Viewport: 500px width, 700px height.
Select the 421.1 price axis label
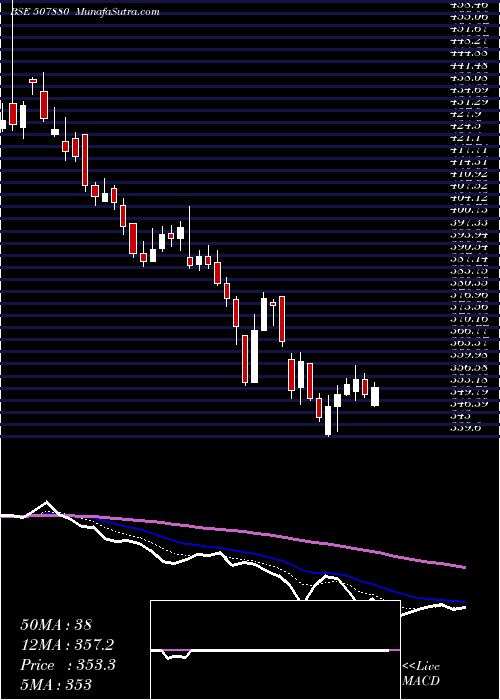click(465, 138)
